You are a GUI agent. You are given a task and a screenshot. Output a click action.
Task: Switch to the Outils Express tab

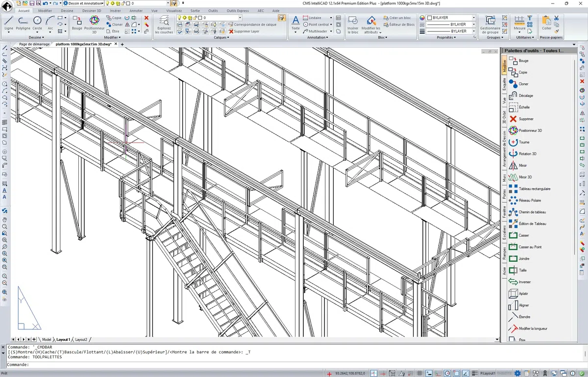pyautogui.click(x=238, y=10)
